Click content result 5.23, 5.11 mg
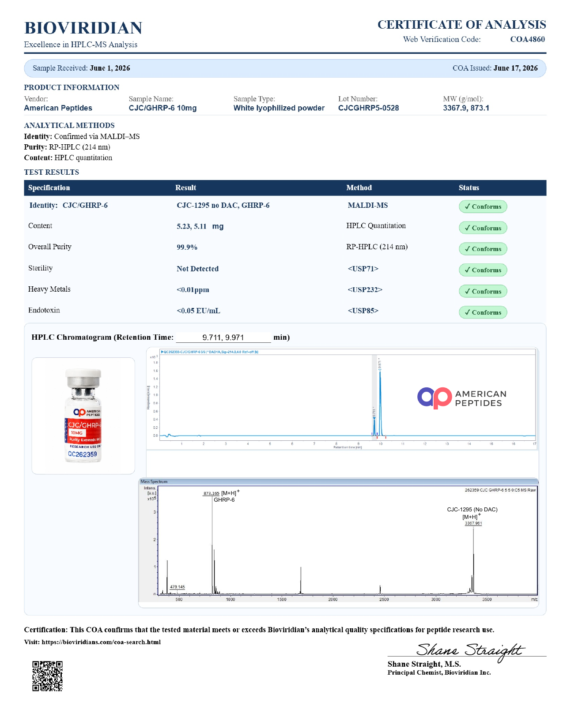The height and width of the screenshot is (728, 563). point(200,226)
